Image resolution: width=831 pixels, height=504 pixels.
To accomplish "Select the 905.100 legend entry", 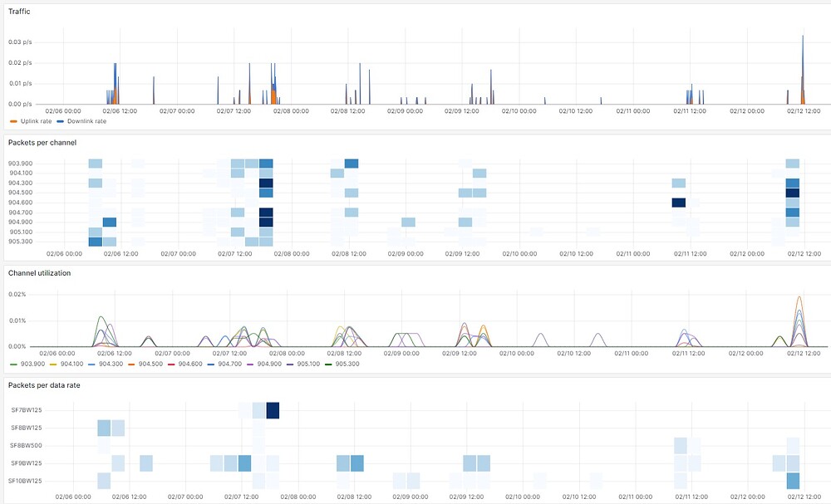I will 307,364.
